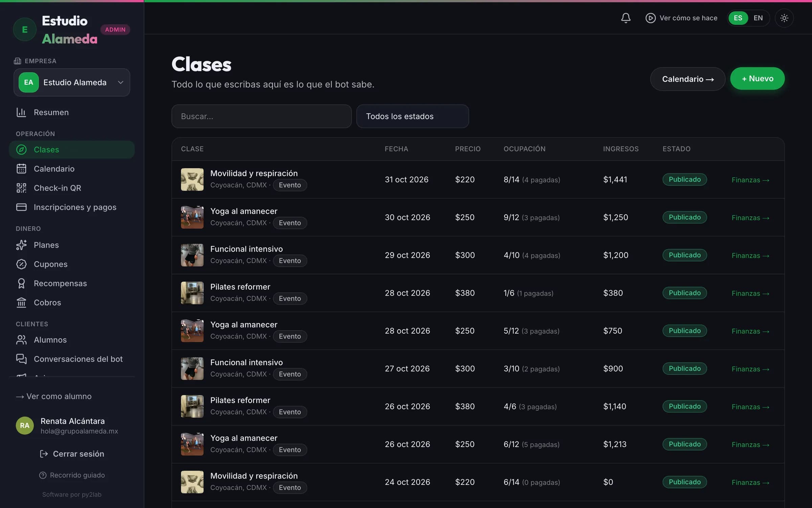Click the RA user avatar

tap(25, 426)
